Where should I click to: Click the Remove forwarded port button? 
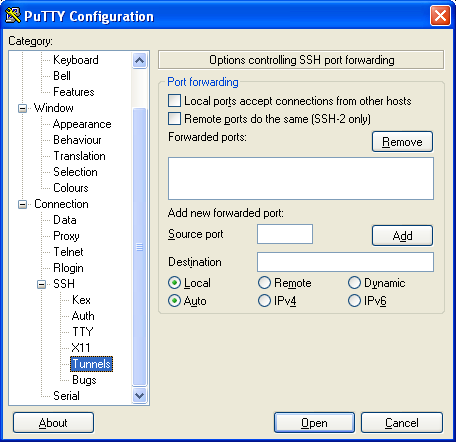pos(402,142)
